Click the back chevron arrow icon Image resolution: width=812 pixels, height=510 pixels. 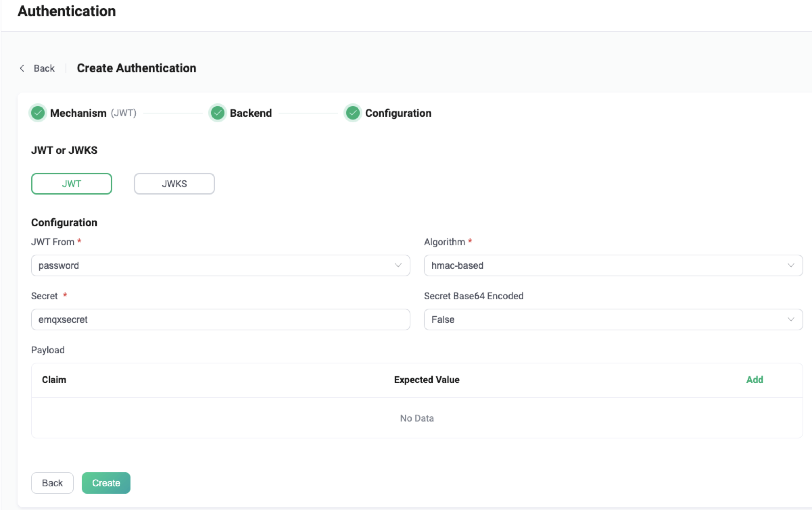[22, 68]
